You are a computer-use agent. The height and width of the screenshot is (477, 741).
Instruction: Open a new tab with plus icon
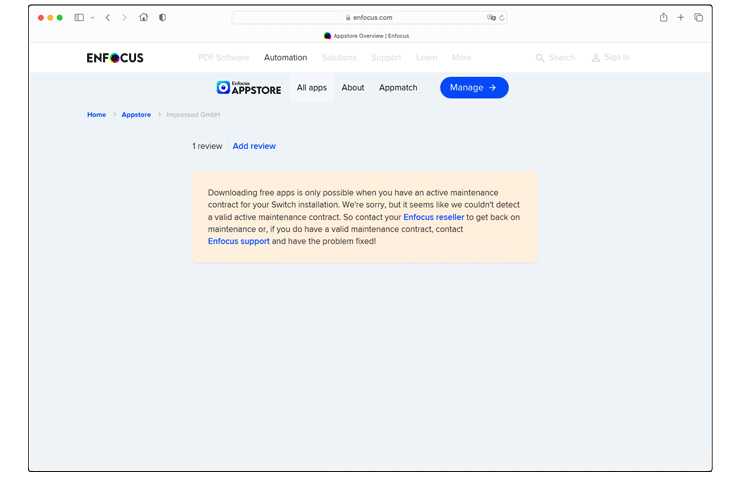[681, 17]
